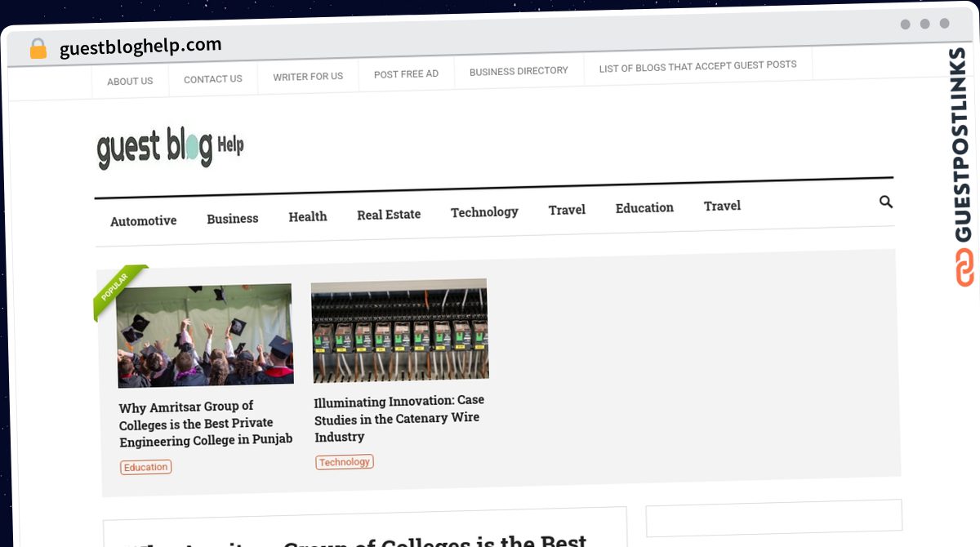Select the Real Estate category

pyautogui.click(x=389, y=215)
